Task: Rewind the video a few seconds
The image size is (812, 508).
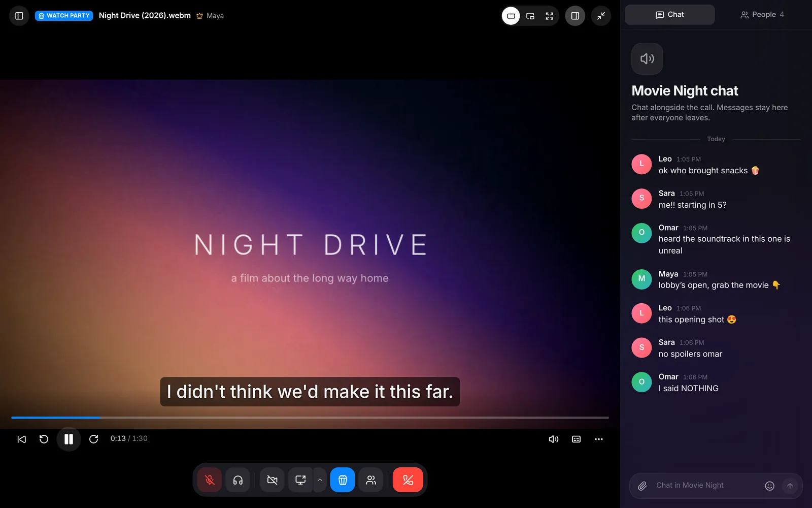Action: tap(44, 439)
